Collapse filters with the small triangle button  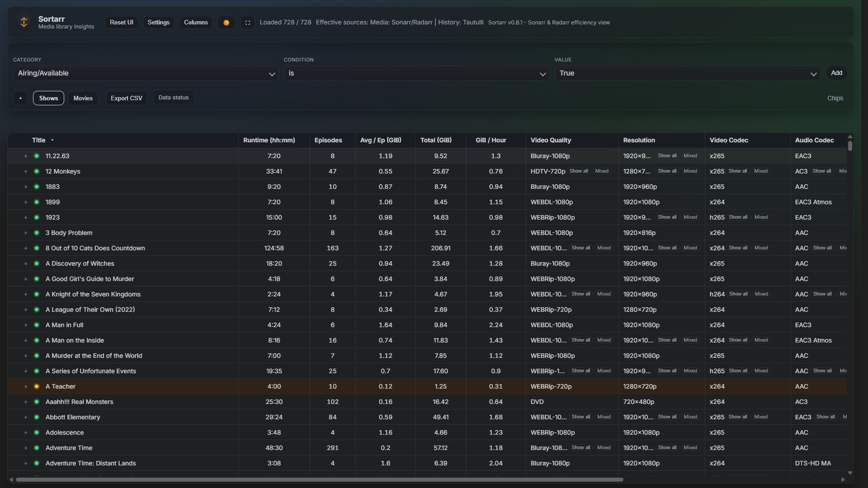tap(20, 98)
